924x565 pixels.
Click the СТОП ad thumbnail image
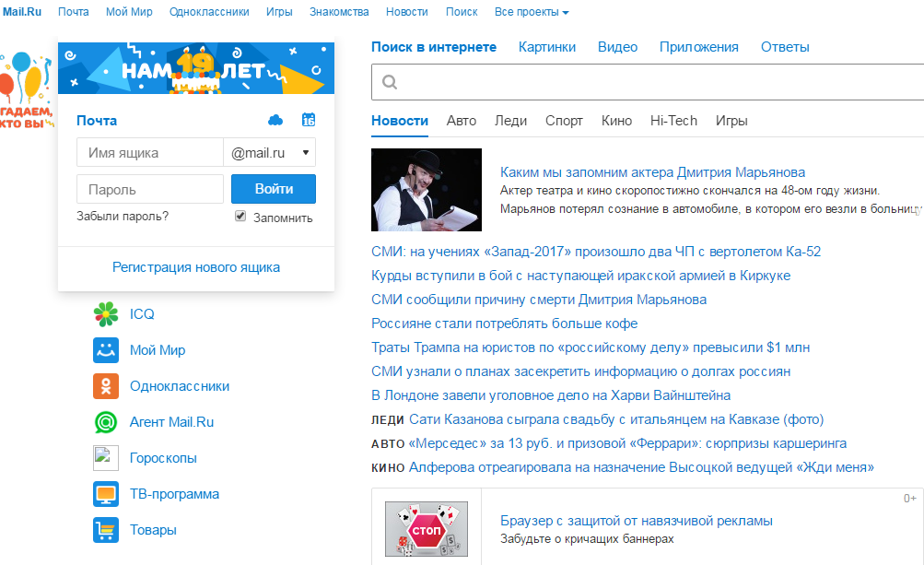coord(426,529)
